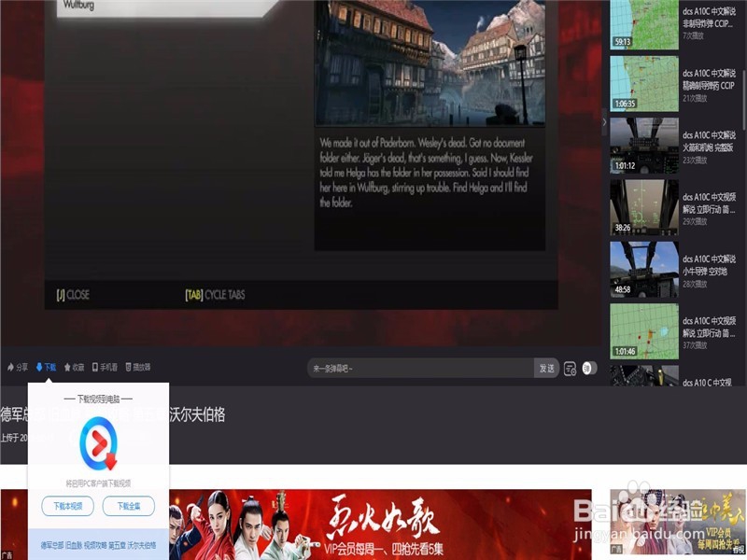
Task: Click the '下载视频到电脑' popup heading
Action: point(99,399)
